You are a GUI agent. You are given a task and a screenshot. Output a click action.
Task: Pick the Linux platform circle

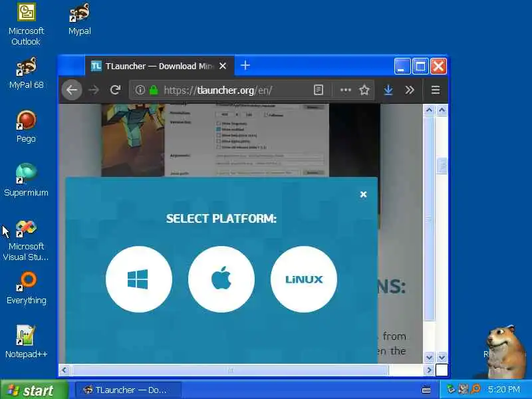pyautogui.click(x=304, y=279)
